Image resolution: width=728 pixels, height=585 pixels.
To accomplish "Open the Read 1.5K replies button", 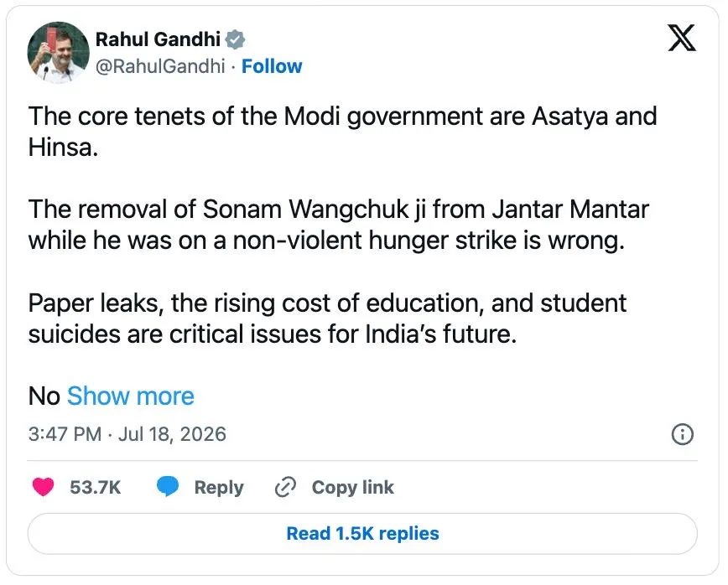I will tap(362, 534).
